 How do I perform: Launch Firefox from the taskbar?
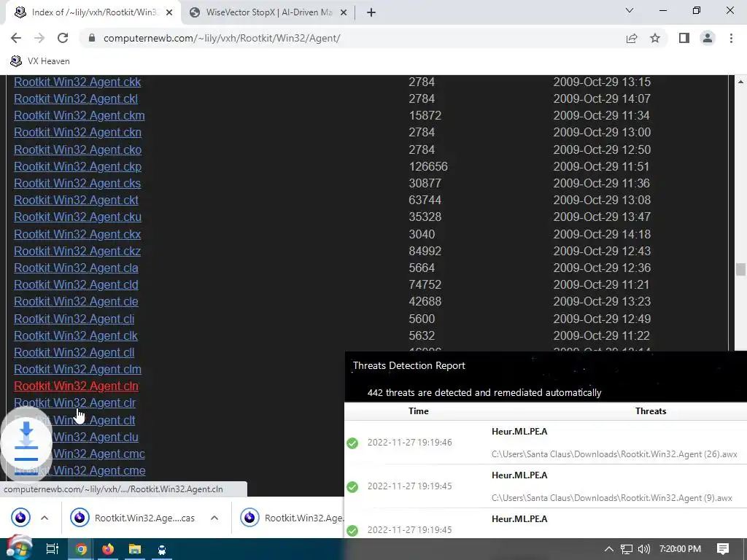(108, 549)
